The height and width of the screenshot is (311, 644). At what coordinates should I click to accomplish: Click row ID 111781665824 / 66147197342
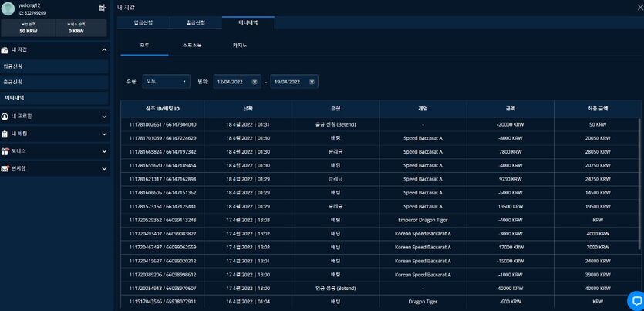[162, 152]
